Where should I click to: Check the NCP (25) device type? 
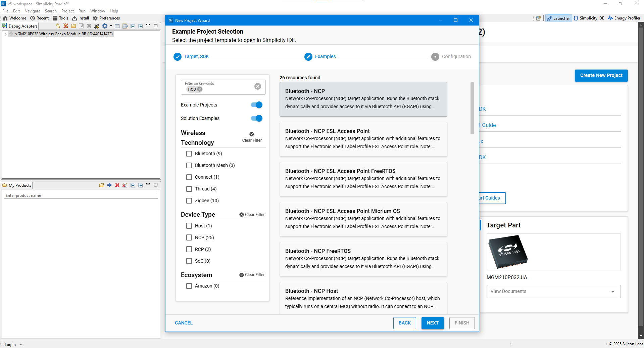(189, 237)
